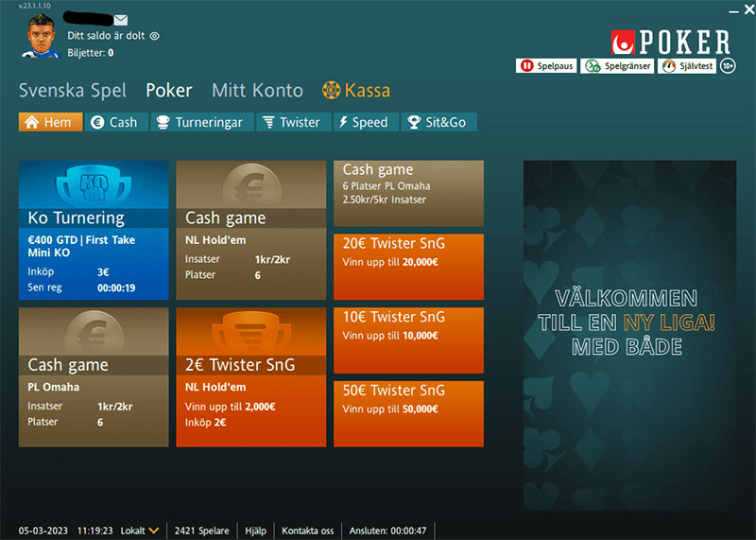Open the envelope messages icon
756x540 pixels.
point(121,20)
